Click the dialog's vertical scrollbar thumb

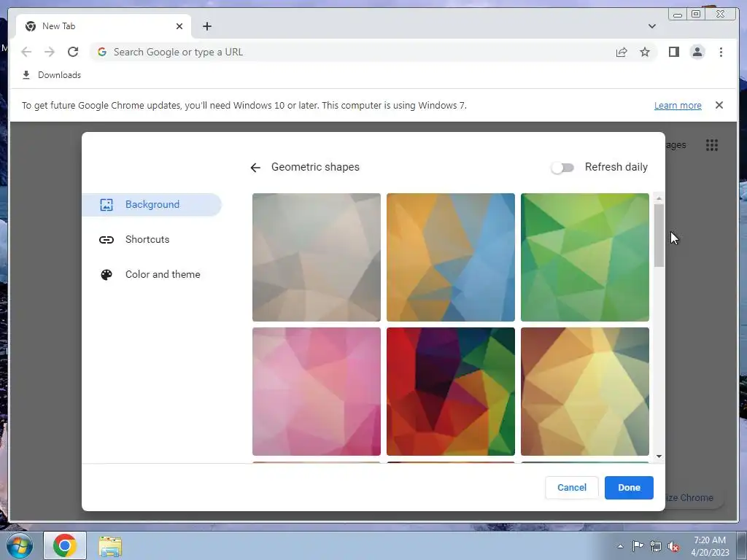[x=659, y=236]
